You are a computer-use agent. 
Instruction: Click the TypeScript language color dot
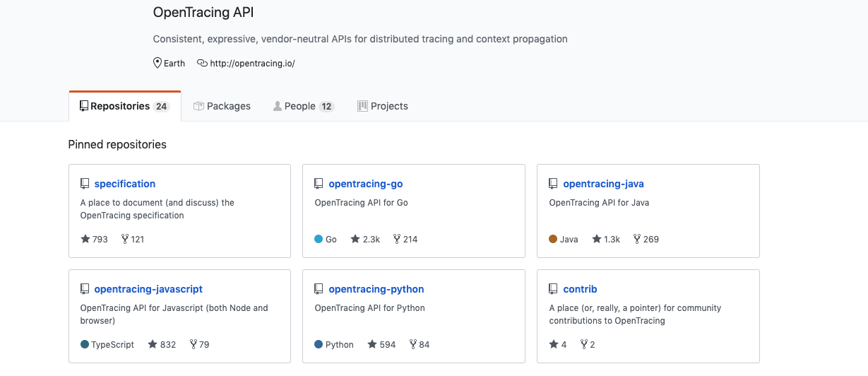click(85, 344)
